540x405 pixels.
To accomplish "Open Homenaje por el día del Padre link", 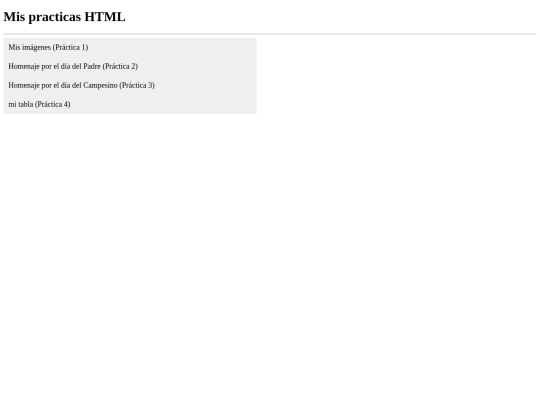I will pyautogui.click(x=73, y=66).
